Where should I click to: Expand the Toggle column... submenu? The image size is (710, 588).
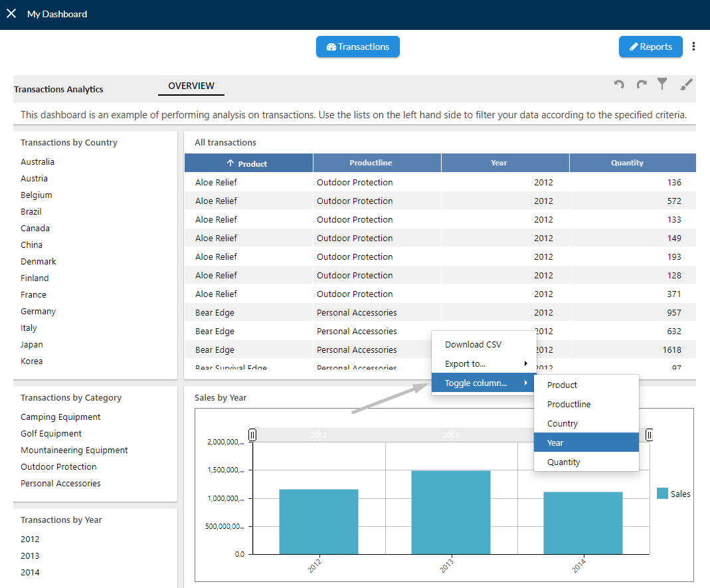click(x=484, y=383)
